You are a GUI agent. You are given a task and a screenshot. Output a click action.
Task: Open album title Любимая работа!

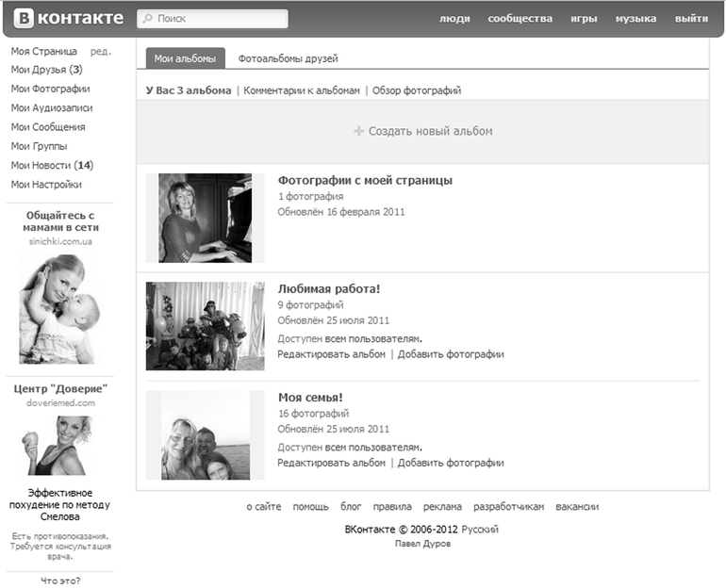point(329,289)
